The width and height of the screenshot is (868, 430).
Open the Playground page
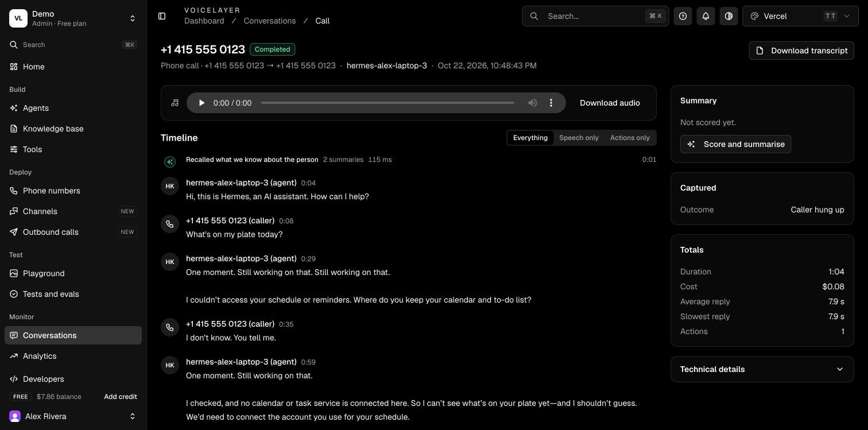(x=73, y=273)
